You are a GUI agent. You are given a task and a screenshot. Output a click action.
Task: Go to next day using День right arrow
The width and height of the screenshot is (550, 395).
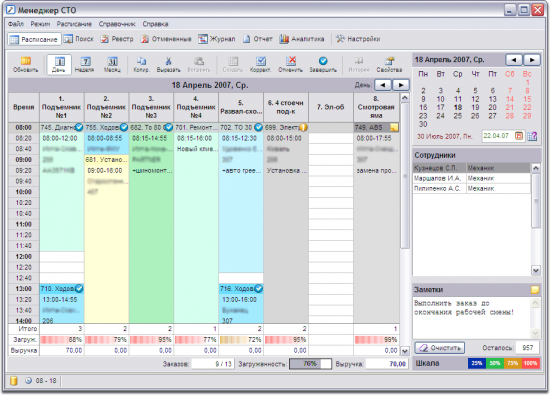[401, 85]
